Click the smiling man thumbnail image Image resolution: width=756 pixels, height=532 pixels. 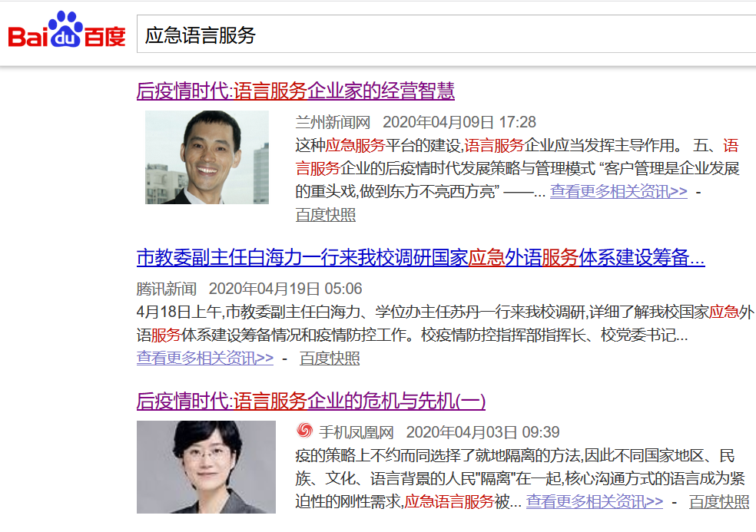[x=207, y=157]
